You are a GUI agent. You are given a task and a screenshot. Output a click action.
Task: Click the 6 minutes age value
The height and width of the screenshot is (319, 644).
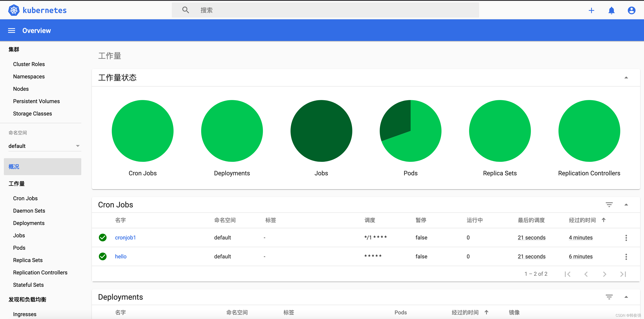(x=580, y=257)
